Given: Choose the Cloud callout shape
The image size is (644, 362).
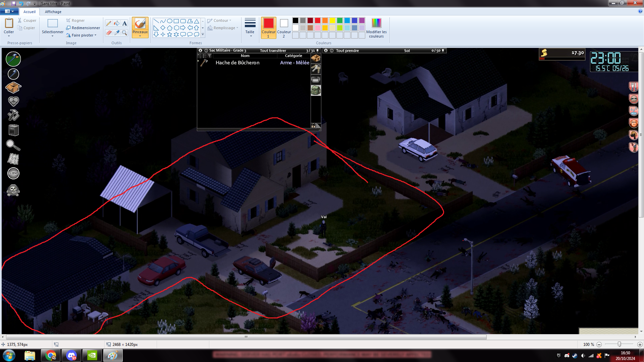Looking at the screenshot, I should pos(197,34).
